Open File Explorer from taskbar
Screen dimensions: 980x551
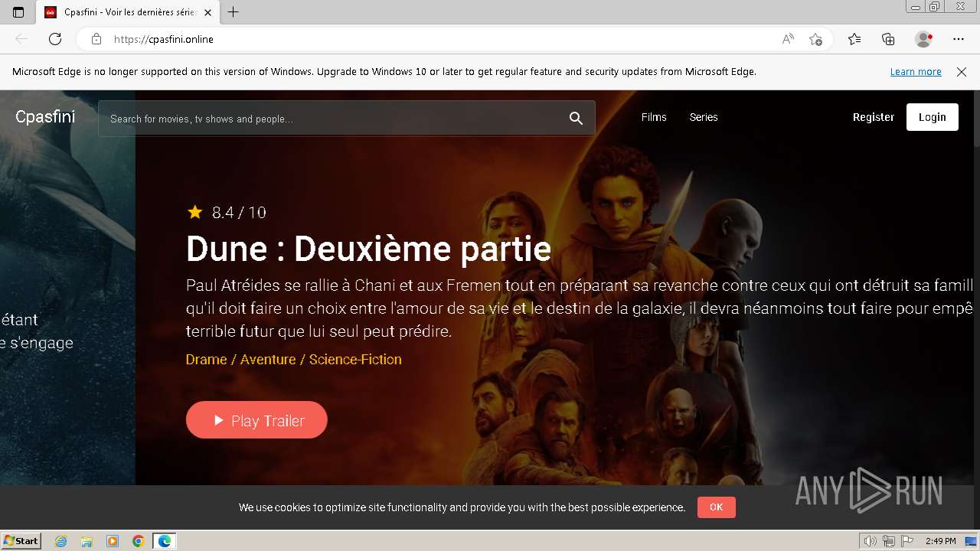coord(87,541)
